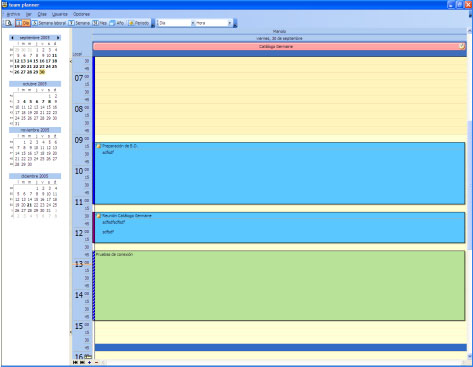Image resolution: width=473 pixels, height=367 pixels.
Task: Open the Periodo period view
Action: 139,23
